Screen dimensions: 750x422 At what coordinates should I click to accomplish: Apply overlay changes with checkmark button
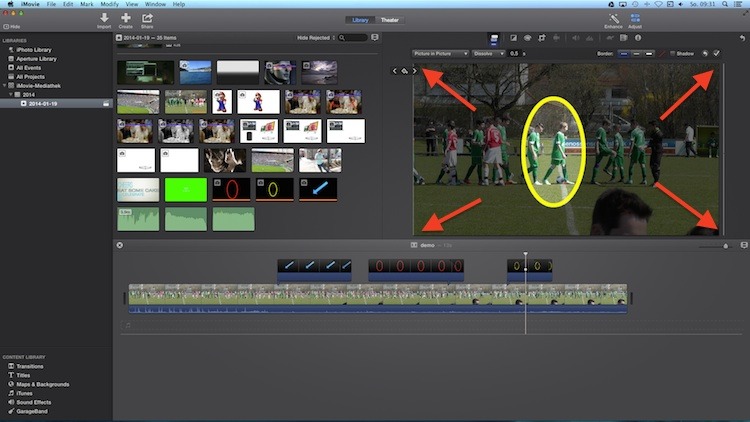715,53
